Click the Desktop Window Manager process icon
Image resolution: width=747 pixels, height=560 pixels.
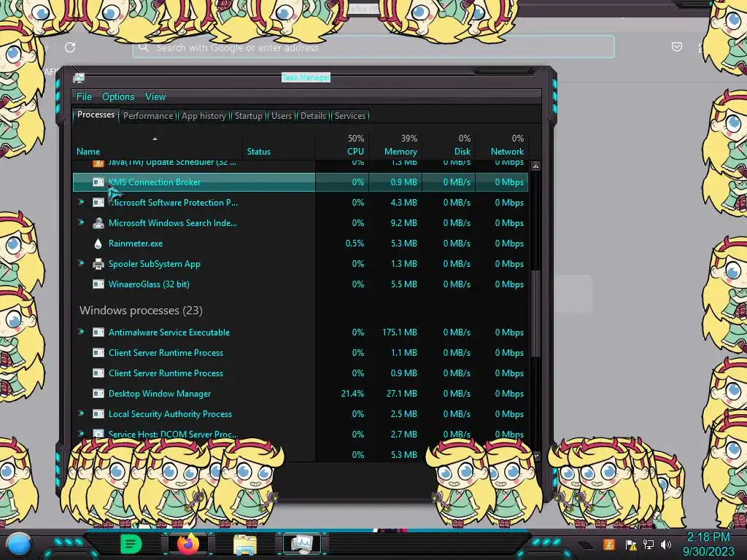click(x=98, y=394)
